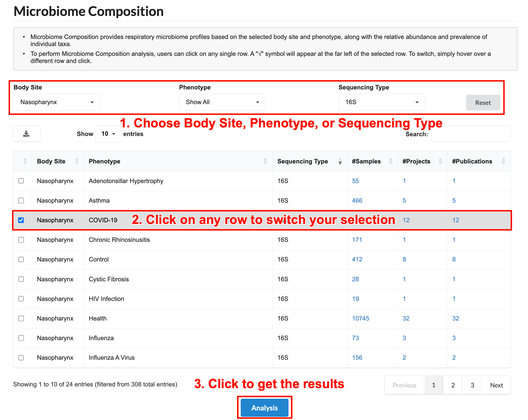
Task: Sort by Phenotype column arrows
Action: 265,161
